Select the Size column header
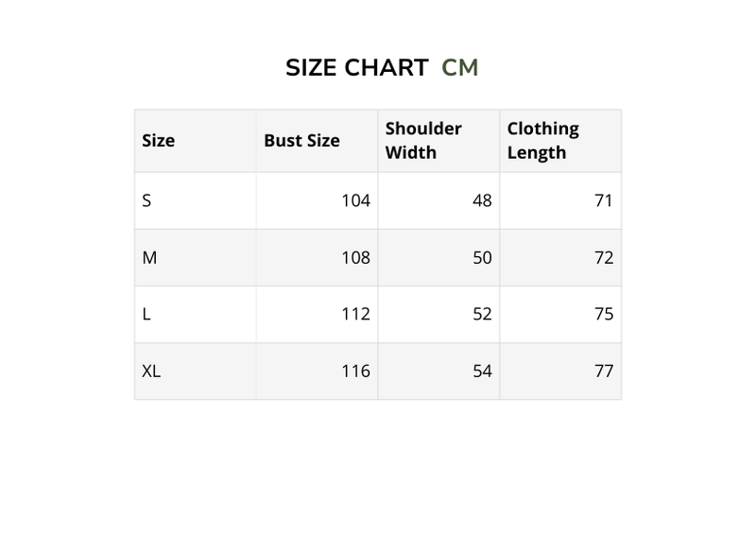756x553 pixels. (159, 141)
